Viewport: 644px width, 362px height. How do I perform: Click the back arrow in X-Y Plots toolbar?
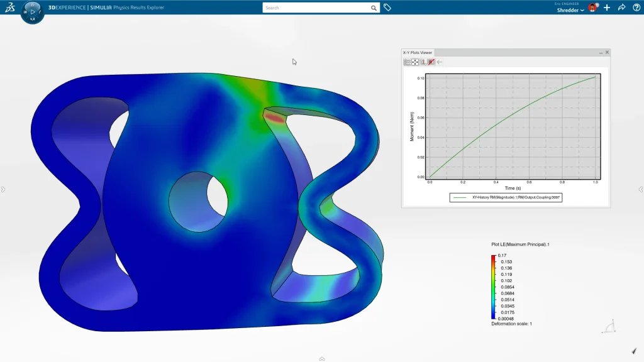[440, 62]
